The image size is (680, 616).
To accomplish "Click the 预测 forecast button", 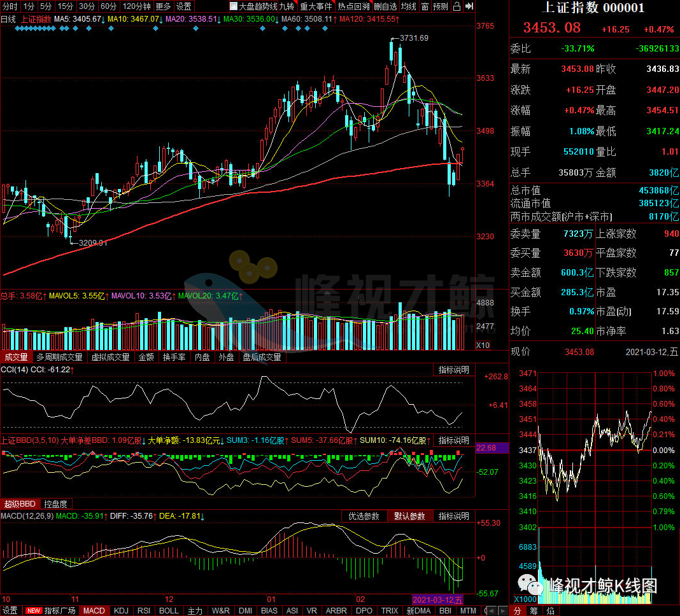I will point(441,6).
